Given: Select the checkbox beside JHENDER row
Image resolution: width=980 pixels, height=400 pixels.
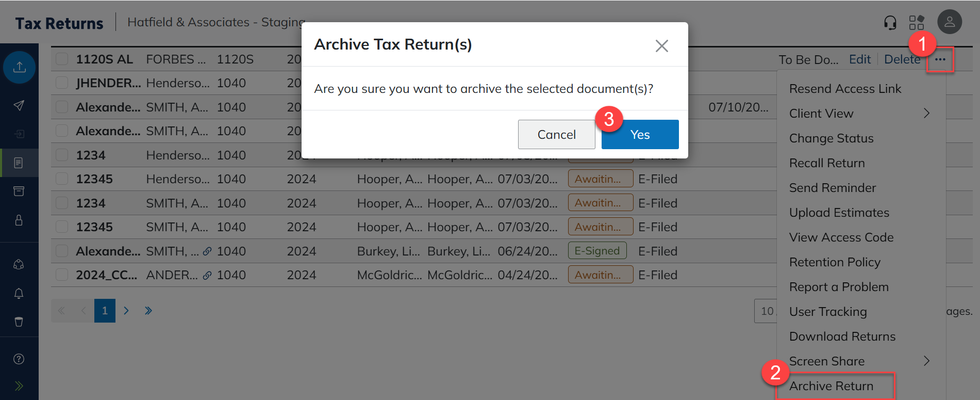Looking at the screenshot, I should tap(62, 83).
